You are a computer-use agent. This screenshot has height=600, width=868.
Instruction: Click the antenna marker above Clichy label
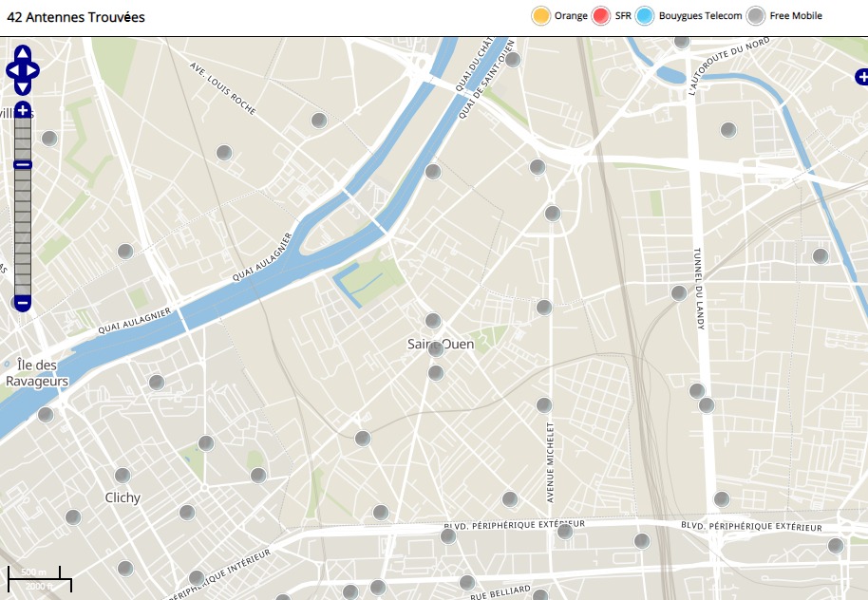tap(123, 476)
